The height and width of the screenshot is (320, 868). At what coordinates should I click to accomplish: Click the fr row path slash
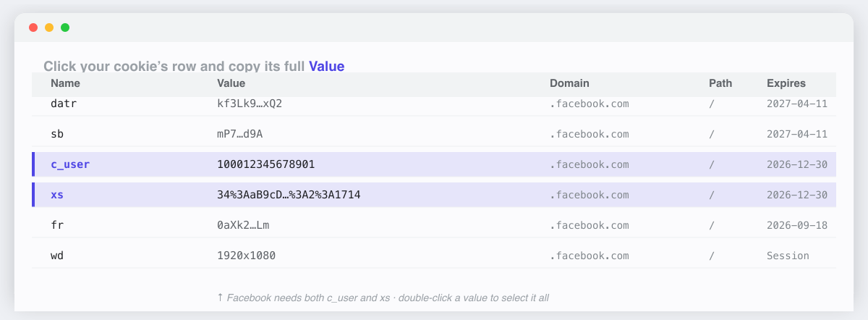point(712,225)
